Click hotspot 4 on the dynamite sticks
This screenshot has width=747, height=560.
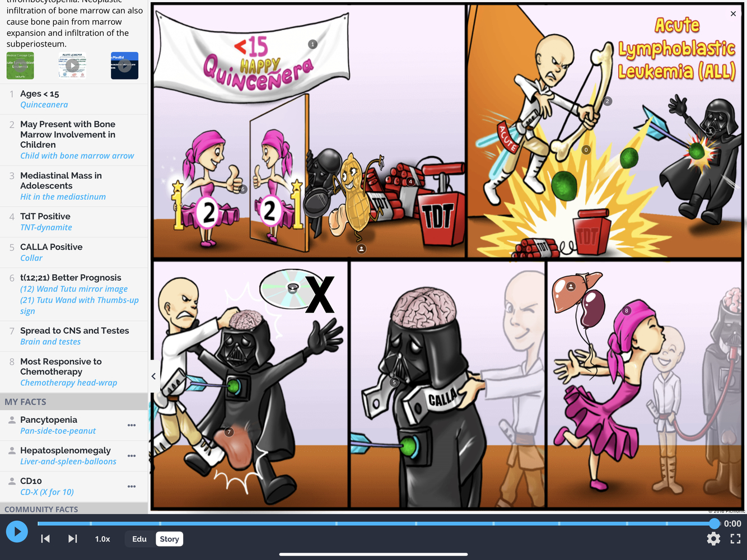(x=410, y=181)
